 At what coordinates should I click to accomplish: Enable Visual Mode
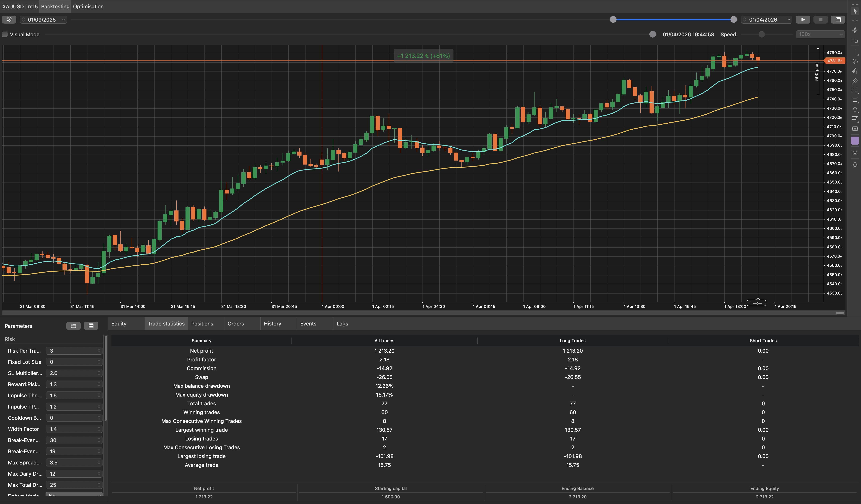click(x=4, y=34)
